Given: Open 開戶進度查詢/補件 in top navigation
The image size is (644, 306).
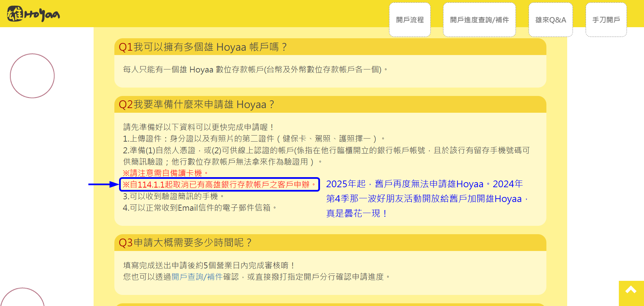Looking at the screenshot, I should [479, 20].
